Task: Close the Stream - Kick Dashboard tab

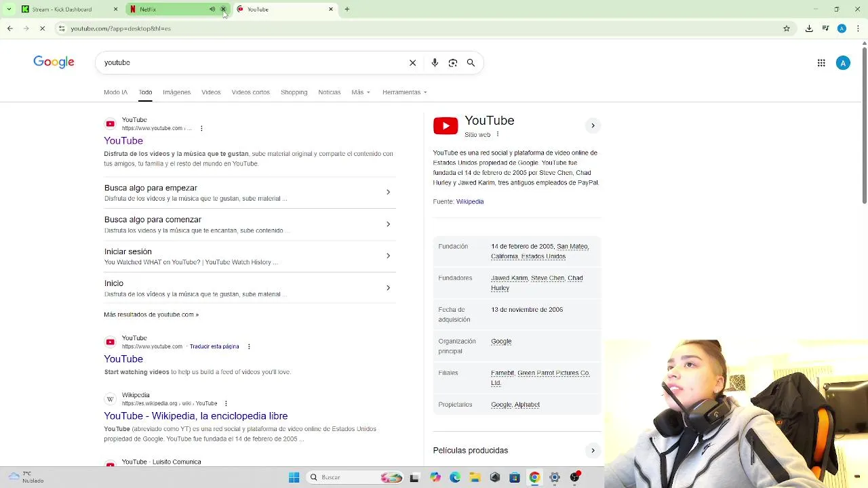Action: (115, 9)
